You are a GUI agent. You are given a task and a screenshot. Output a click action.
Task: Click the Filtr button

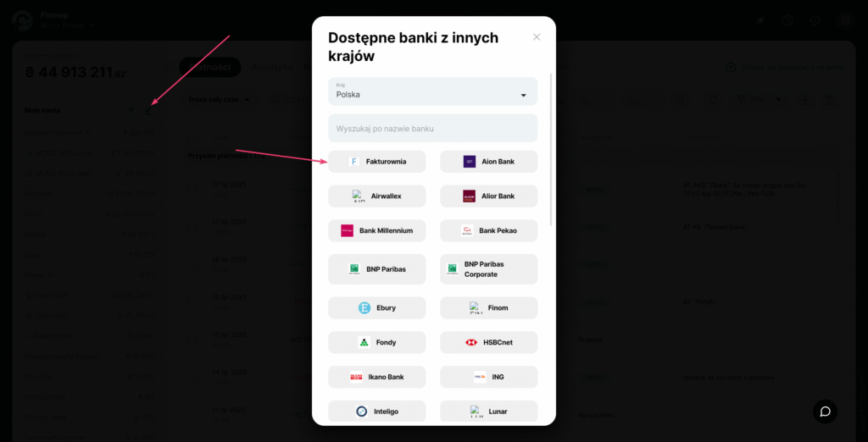[x=753, y=100]
